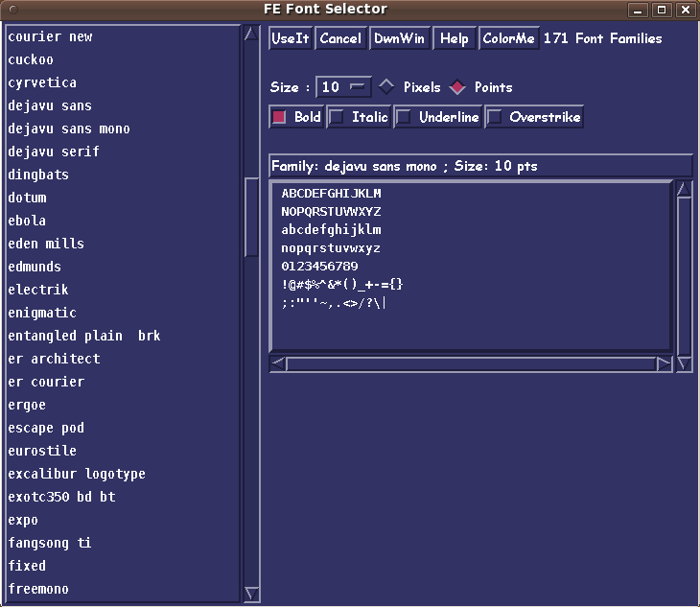700x607 pixels.
Task: Click the font list scrollbar thumb
Action: coord(251,217)
